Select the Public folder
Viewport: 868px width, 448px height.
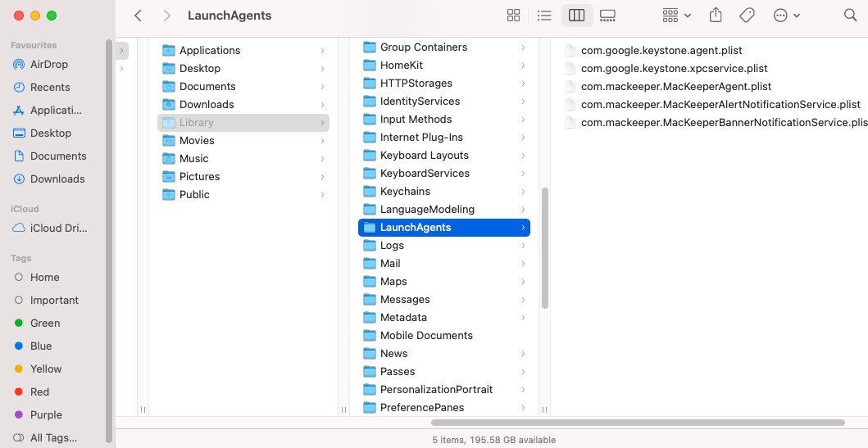[x=243, y=195]
